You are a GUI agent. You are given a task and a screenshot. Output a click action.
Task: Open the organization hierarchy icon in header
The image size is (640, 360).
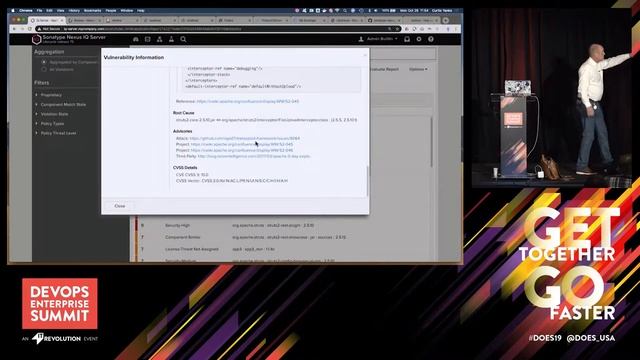(160, 39)
